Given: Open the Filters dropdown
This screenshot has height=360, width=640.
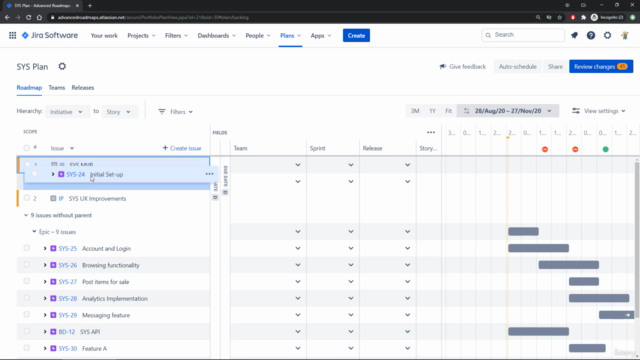Looking at the screenshot, I should click(x=176, y=112).
